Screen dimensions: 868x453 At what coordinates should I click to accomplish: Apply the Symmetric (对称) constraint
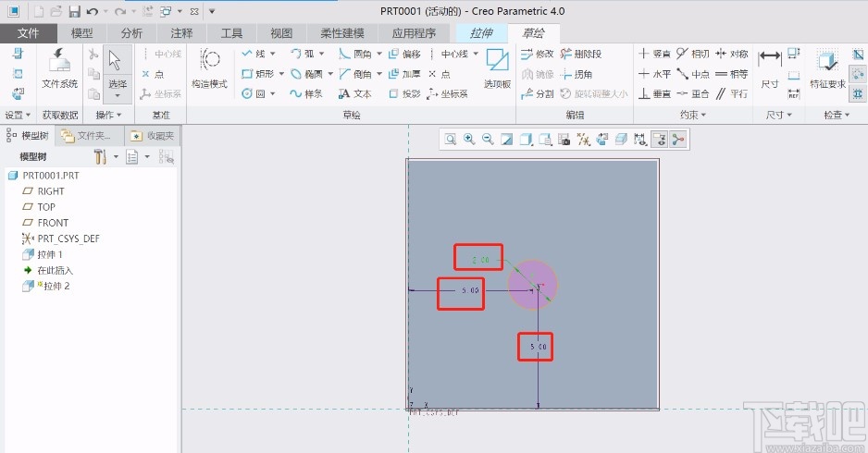pos(731,54)
